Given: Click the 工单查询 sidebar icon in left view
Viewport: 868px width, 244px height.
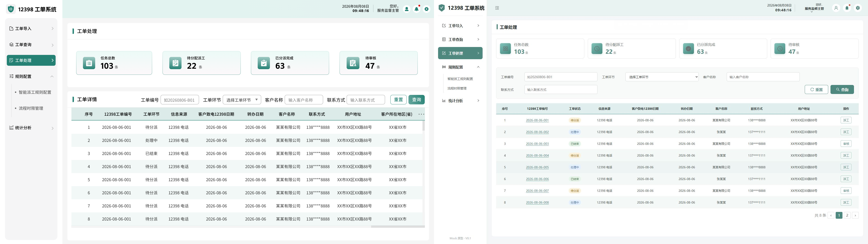Looking at the screenshot, I should (x=12, y=45).
